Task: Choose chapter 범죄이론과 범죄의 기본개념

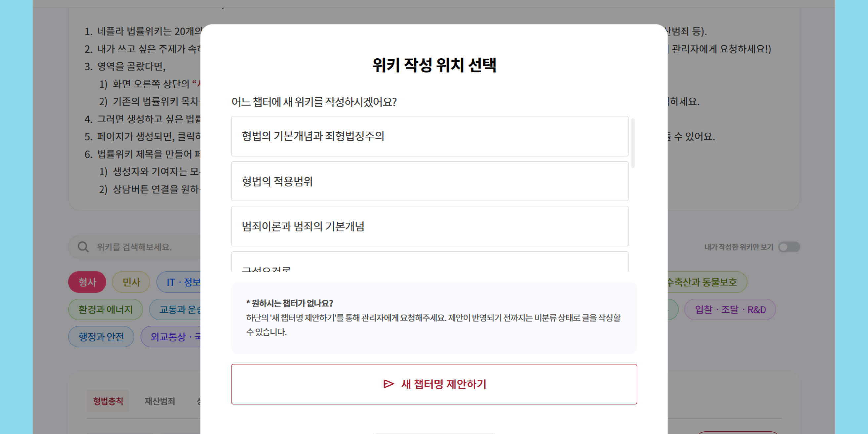Action: (430, 226)
